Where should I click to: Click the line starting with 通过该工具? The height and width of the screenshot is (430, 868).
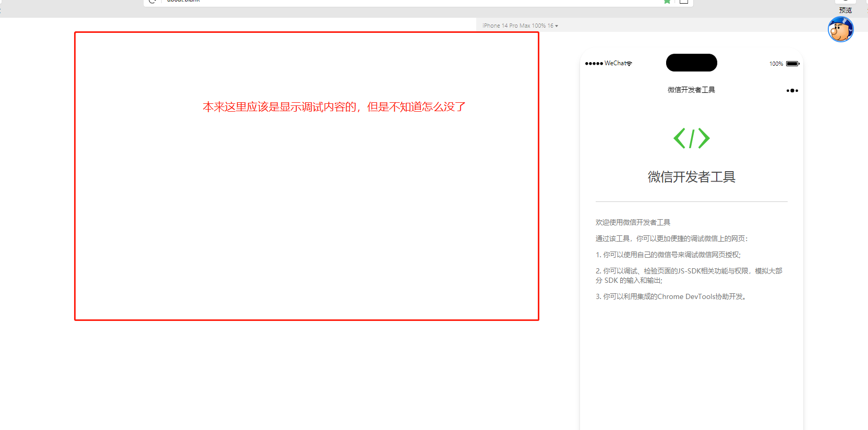[672, 238]
